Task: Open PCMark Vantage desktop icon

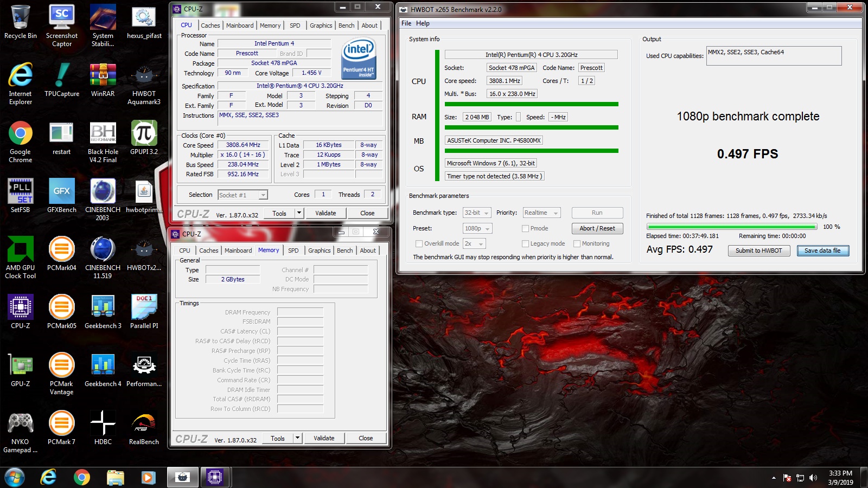Action: point(62,374)
